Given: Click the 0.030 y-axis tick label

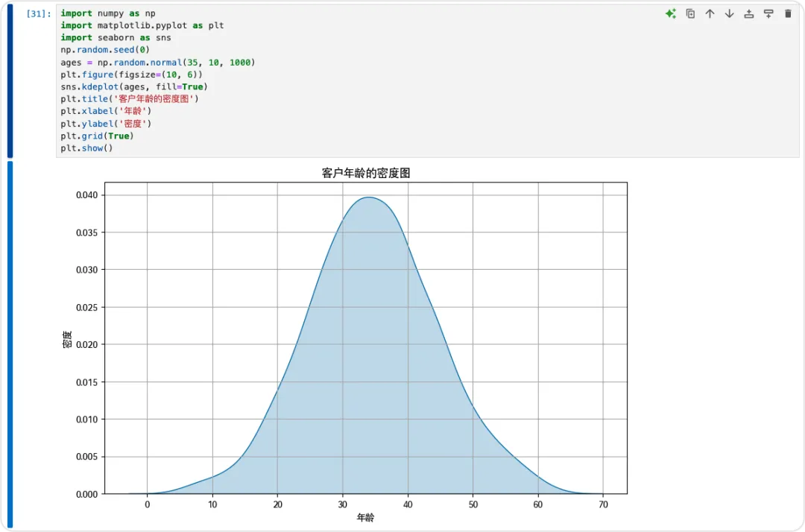Looking at the screenshot, I should pyautogui.click(x=86, y=270).
